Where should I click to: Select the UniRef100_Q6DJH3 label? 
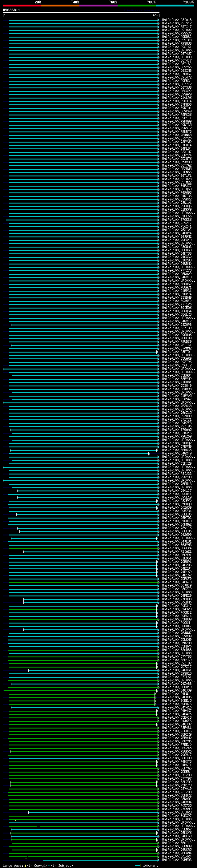coord(177,758)
